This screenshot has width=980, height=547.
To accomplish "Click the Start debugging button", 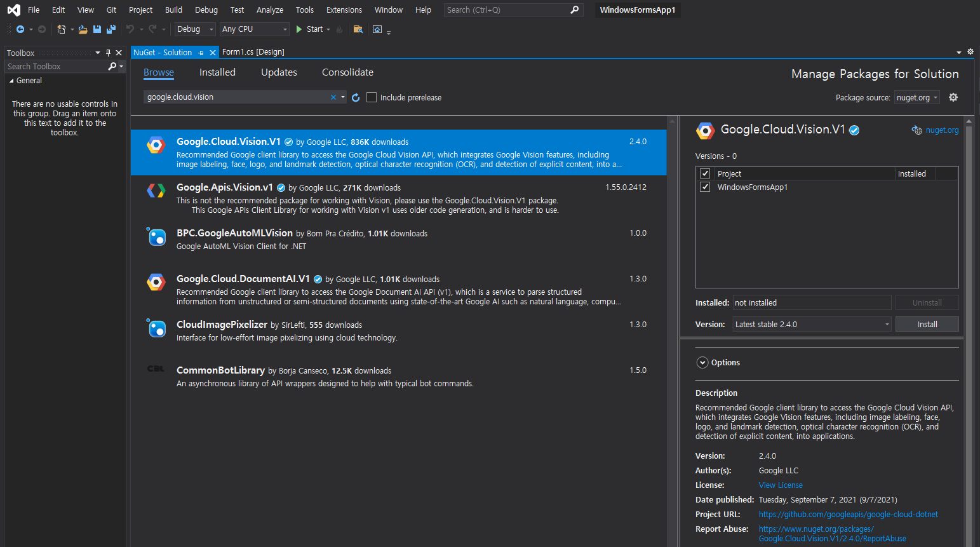I will (309, 29).
